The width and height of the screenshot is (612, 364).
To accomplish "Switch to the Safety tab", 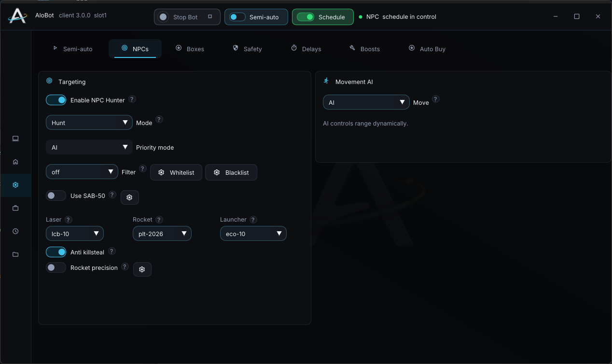I will [x=247, y=49].
